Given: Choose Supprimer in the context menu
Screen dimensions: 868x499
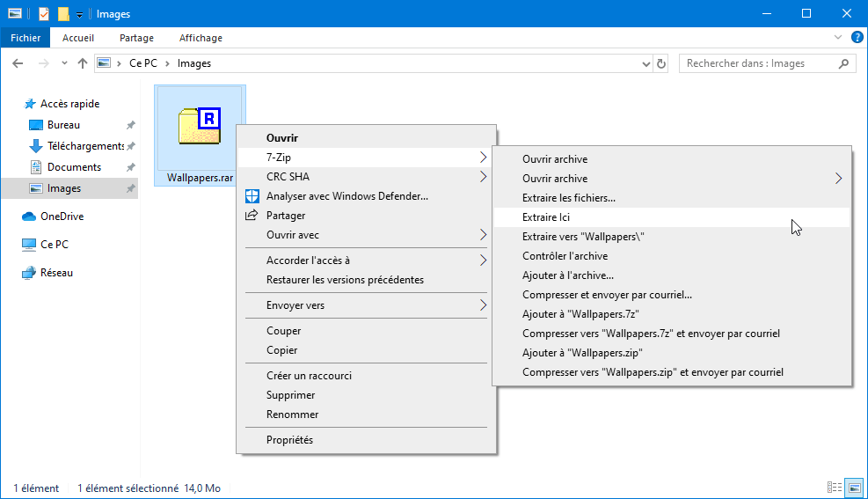Looking at the screenshot, I should [366, 395].
